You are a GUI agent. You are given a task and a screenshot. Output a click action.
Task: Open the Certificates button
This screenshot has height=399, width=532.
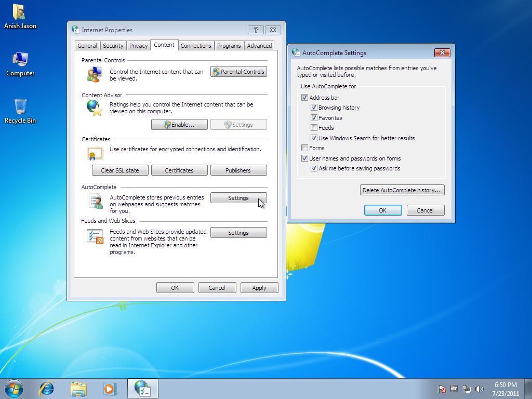tap(179, 170)
